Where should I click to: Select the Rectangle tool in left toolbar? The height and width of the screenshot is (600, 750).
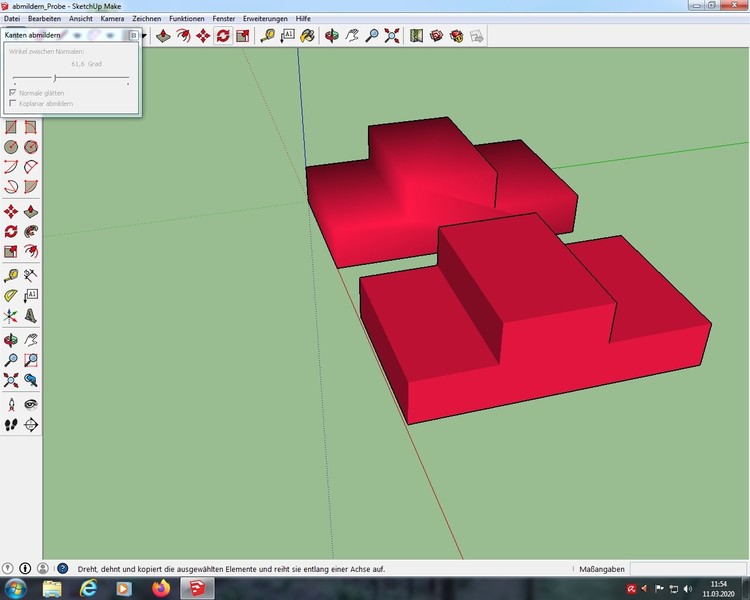click(11, 127)
